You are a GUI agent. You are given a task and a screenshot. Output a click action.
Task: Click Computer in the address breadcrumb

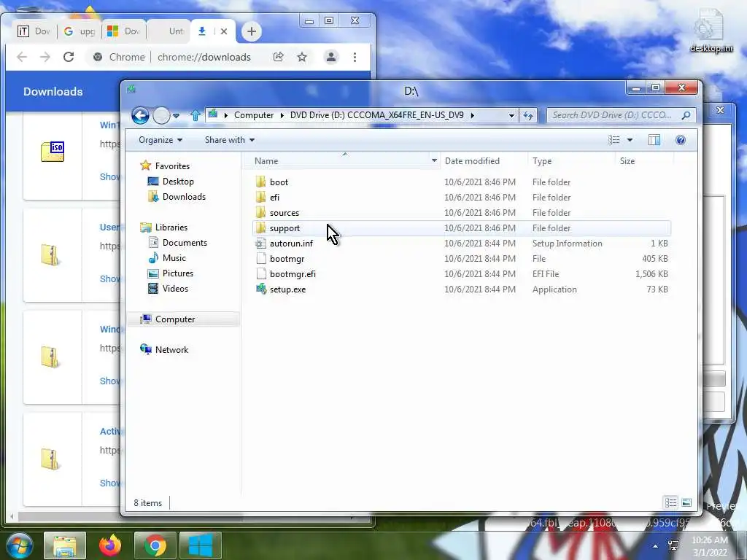point(253,115)
